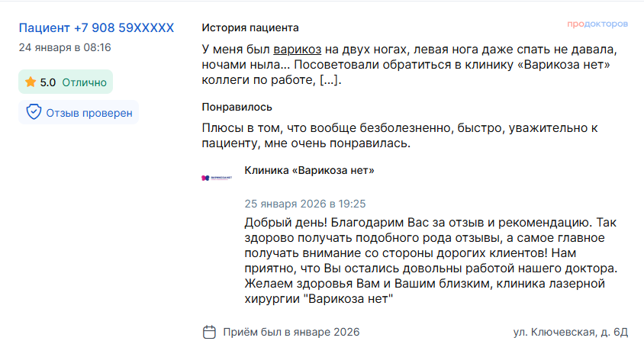This screenshot has width=644, height=357.
Task: Open the clinic name «Клиника «Варикоза нет»»
Action: point(309,170)
